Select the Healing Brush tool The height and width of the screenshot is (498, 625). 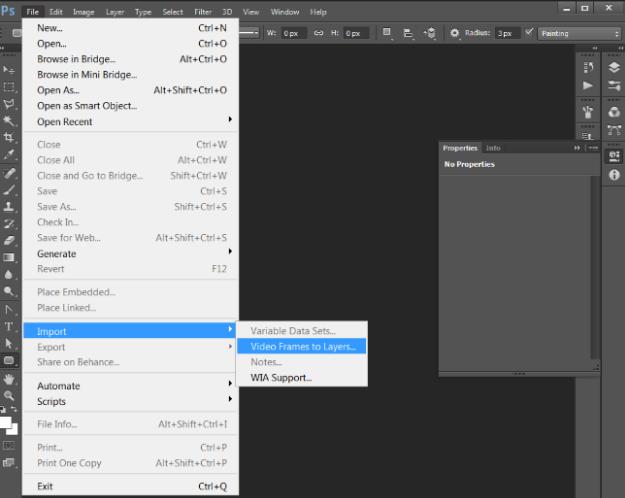click(8, 173)
